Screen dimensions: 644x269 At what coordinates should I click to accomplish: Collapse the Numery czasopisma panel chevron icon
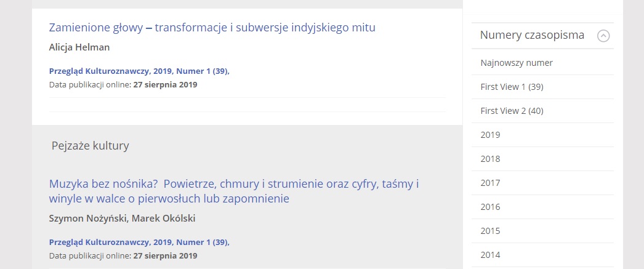(x=603, y=36)
